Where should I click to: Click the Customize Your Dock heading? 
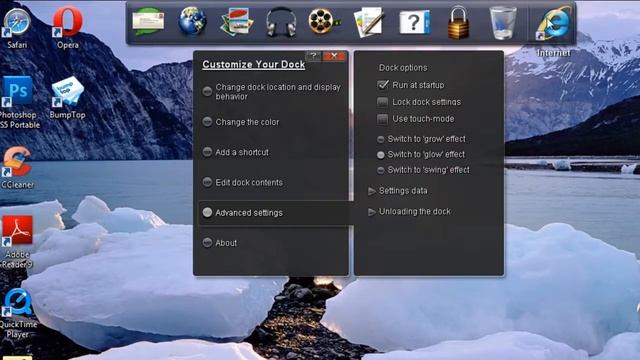click(x=253, y=64)
